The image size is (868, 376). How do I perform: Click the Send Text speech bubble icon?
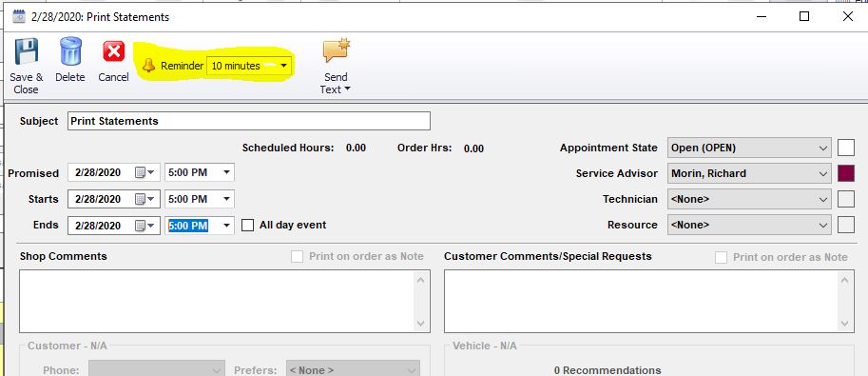tap(337, 50)
